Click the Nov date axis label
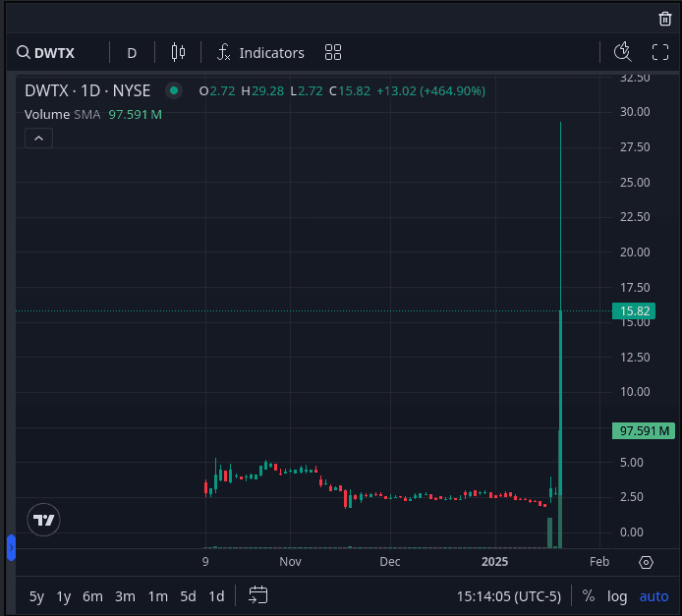 [290, 562]
